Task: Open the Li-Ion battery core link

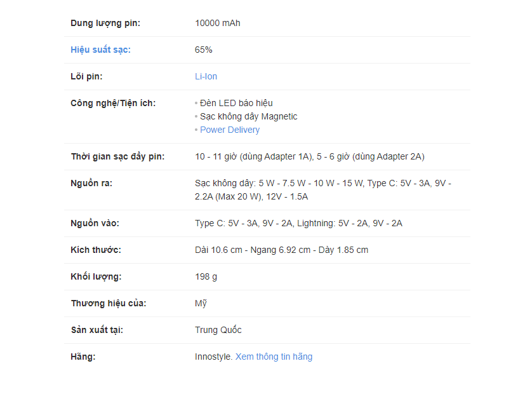Action: point(206,76)
